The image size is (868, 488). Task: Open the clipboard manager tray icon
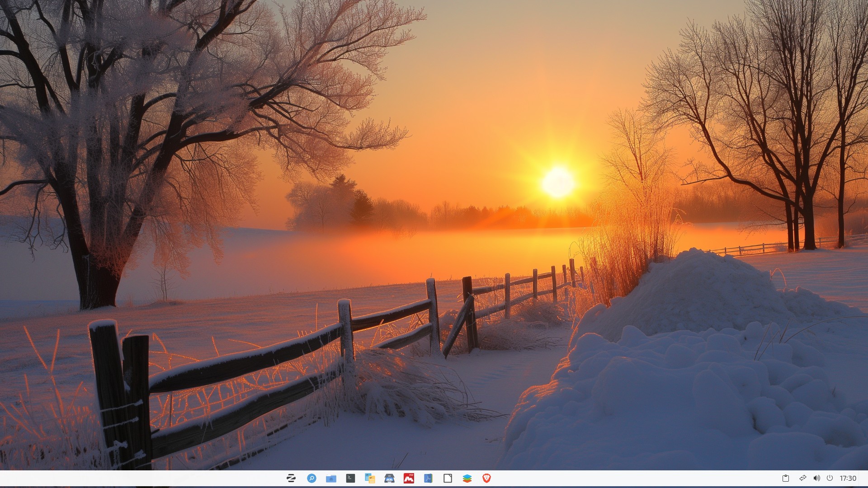pyautogui.click(x=786, y=478)
